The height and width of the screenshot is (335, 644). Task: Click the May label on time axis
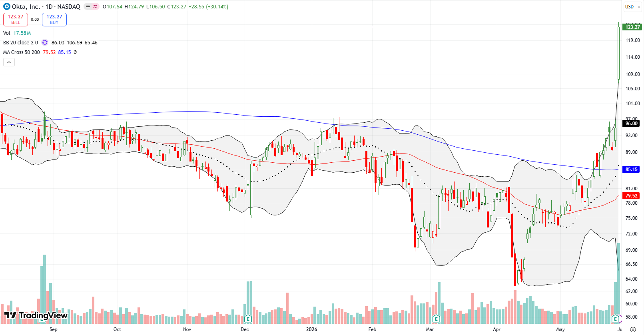(560, 329)
